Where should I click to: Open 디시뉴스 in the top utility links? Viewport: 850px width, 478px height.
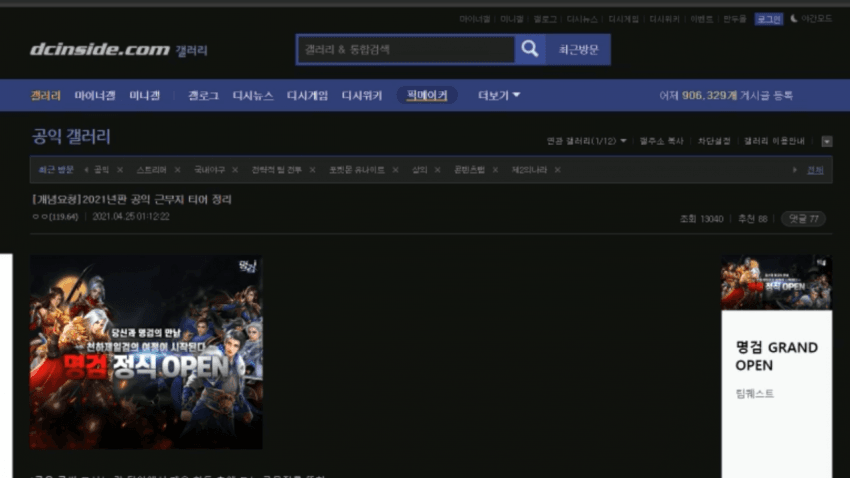(x=582, y=19)
